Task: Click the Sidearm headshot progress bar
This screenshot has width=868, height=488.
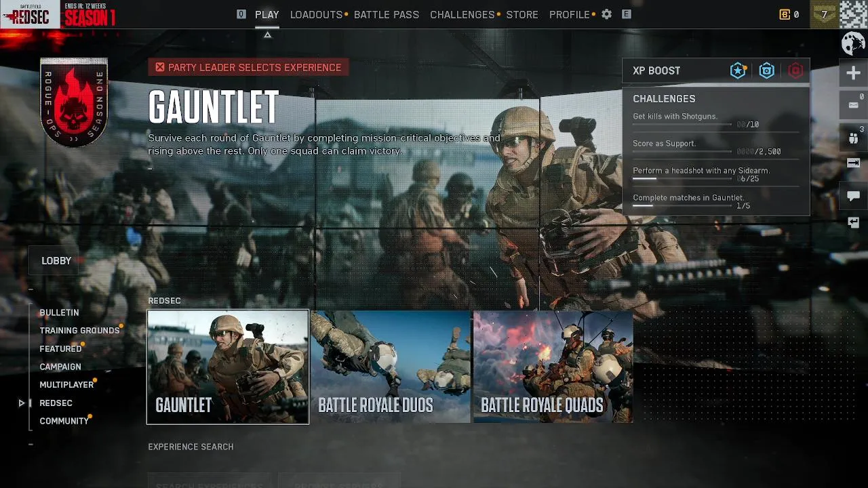Action: [x=682, y=179]
